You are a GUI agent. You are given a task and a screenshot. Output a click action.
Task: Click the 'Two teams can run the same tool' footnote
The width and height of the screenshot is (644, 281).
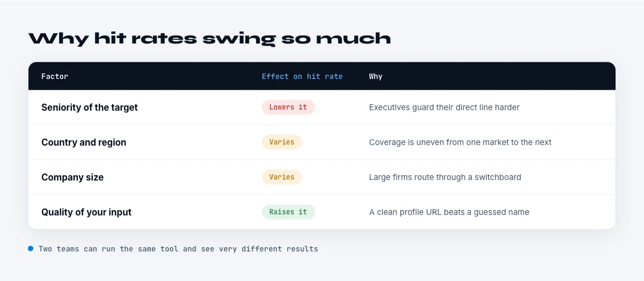coord(178,249)
